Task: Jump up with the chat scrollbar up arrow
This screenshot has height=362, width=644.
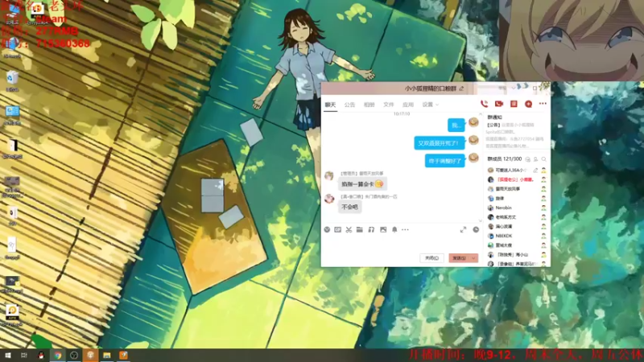Action: 481,114
